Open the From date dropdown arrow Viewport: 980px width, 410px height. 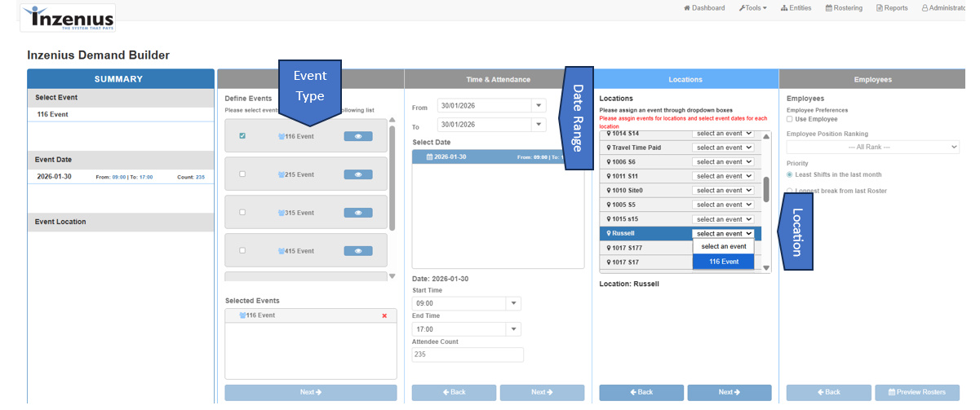[538, 106]
